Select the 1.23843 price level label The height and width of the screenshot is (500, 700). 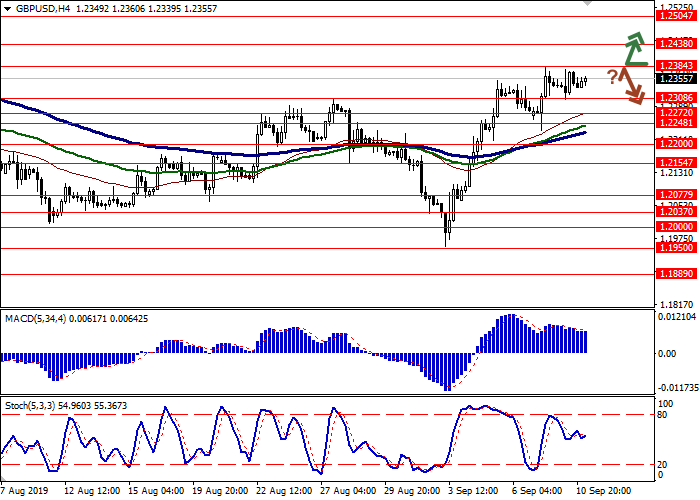point(676,65)
